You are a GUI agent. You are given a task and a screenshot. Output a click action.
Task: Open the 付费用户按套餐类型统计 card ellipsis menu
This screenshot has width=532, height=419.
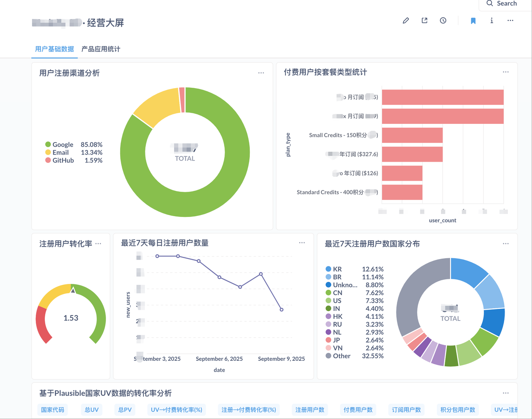click(x=505, y=72)
